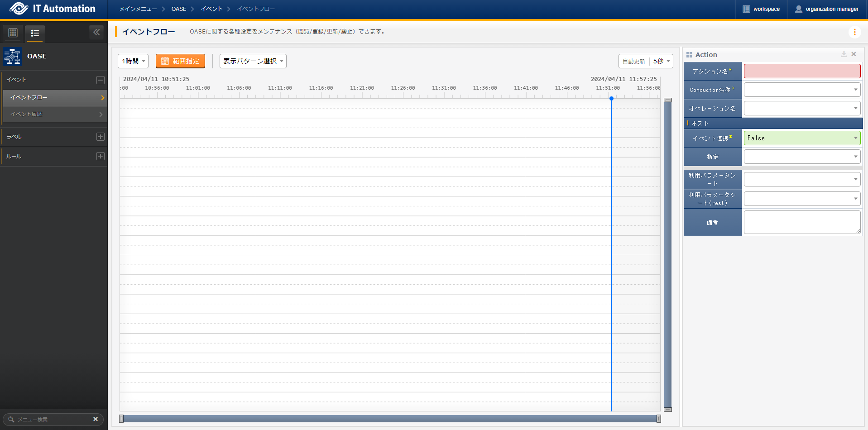The width and height of the screenshot is (868, 430).
Task: Expand the ラベル menu section
Action: click(x=101, y=137)
